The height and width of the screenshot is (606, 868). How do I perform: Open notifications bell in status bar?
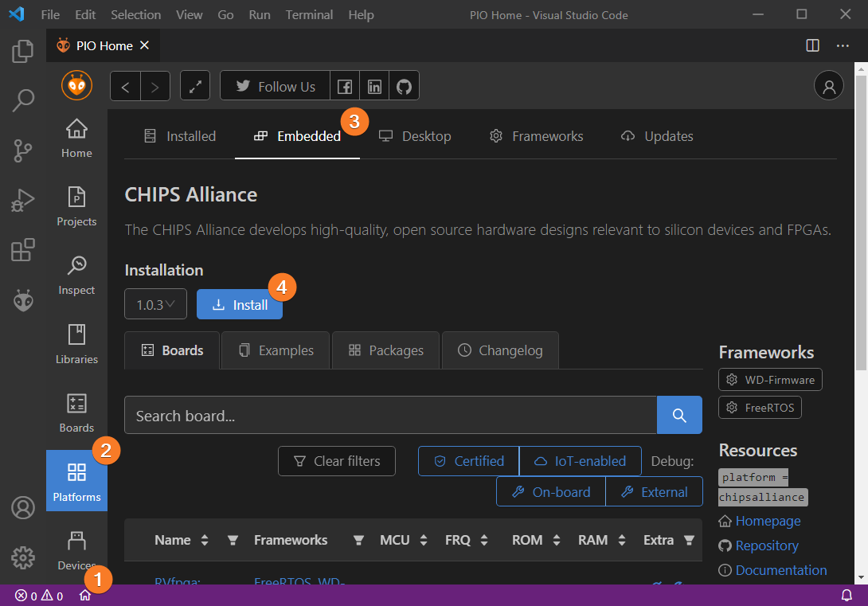point(846,596)
